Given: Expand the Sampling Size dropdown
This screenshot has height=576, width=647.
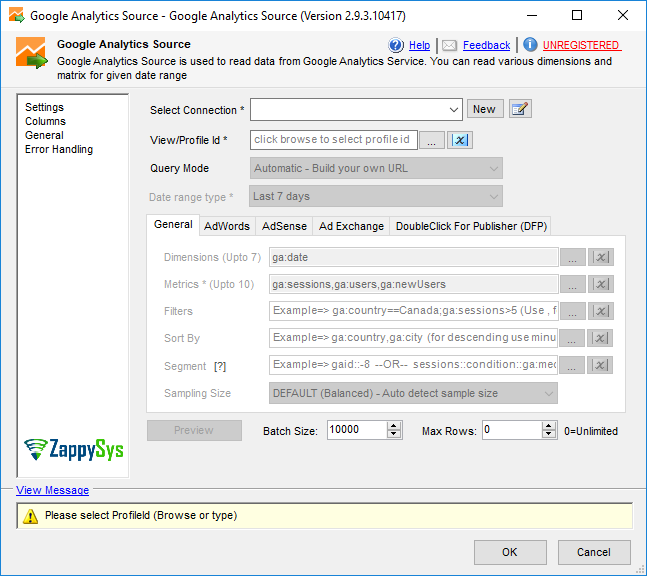Looking at the screenshot, I should [413, 393].
